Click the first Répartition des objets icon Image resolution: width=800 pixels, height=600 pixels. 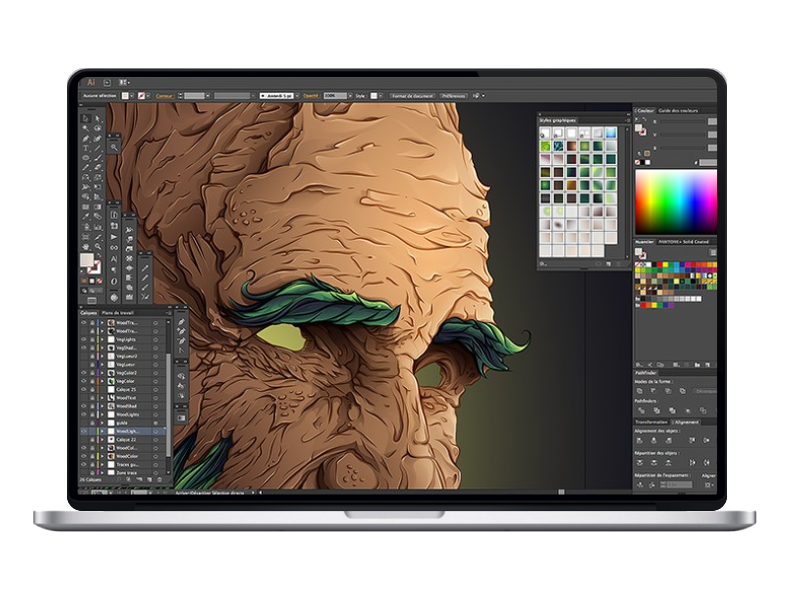coord(640,462)
